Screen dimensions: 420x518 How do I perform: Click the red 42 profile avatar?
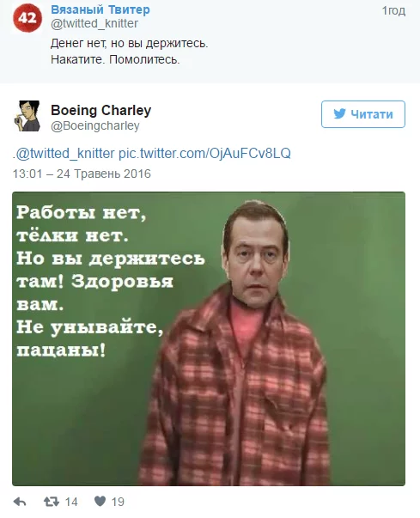tap(27, 18)
